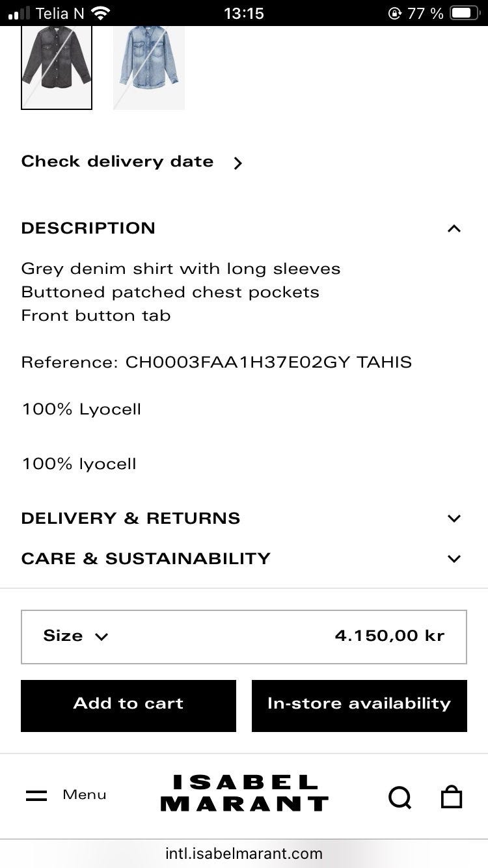Expand Delivery & Returns section
The height and width of the screenshot is (868, 488).
click(x=454, y=519)
